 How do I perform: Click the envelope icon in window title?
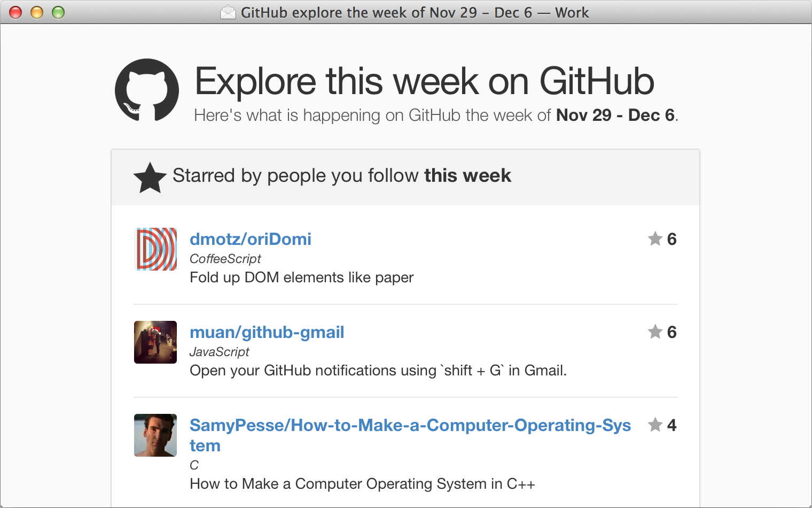point(228,12)
